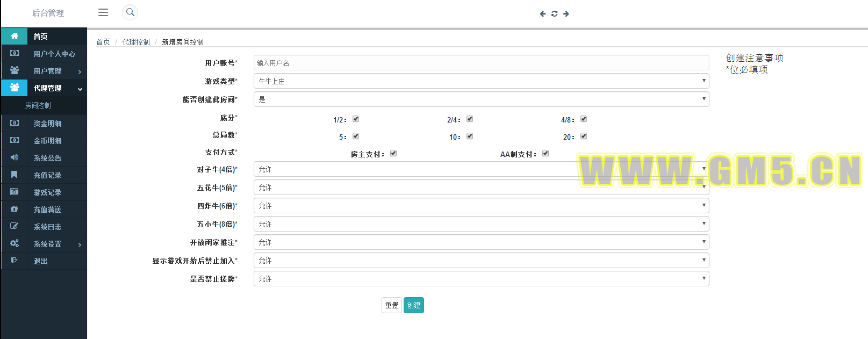Click the 用户账号 input field
This screenshot has height=339, width=868.
point(481,63)
